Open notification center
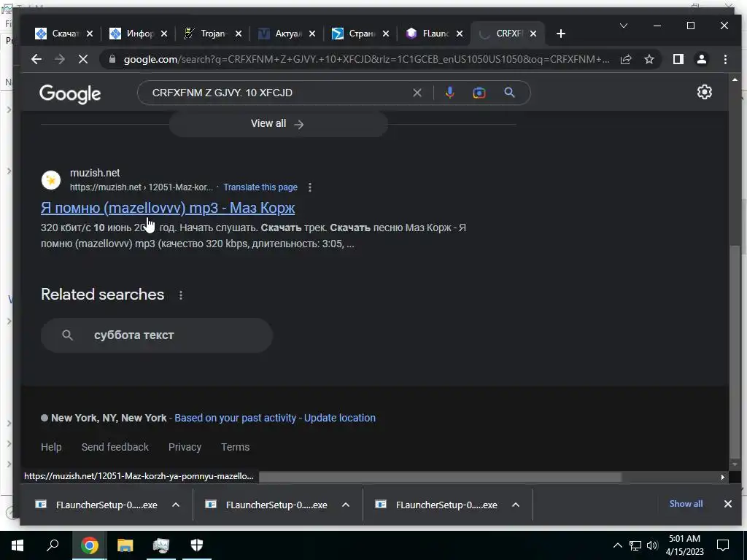The image size is (747, 560). click(723, 545)
